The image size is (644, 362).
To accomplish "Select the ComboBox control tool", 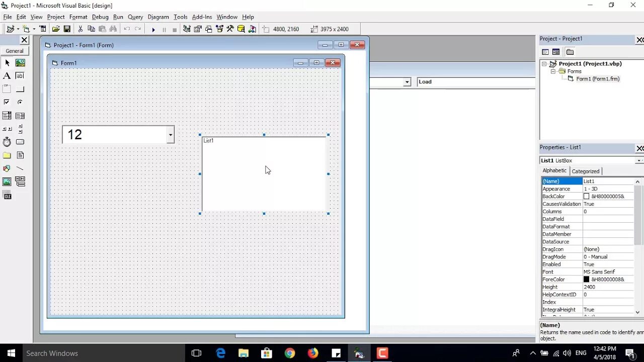I will tap(7, 116).
